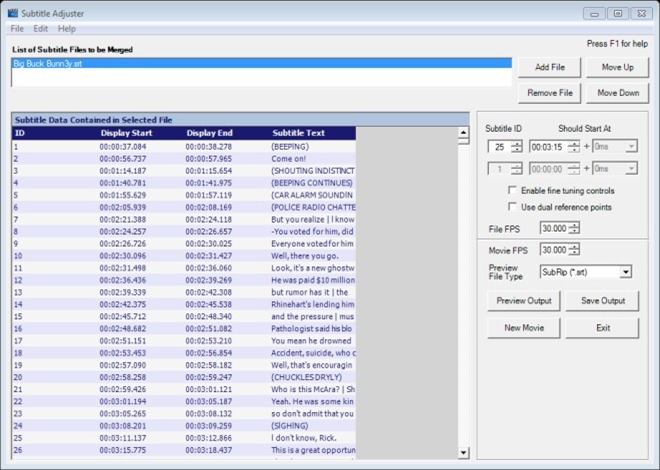Select subtitle row 1 (BEEPING)
Viewport: 660px width, 470px height.
pyautogui.click(x=184, y=146)
